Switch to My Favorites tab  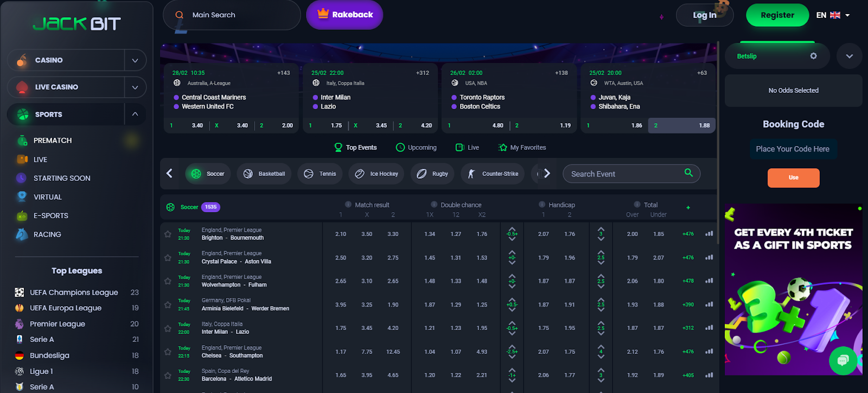[522, 147]
